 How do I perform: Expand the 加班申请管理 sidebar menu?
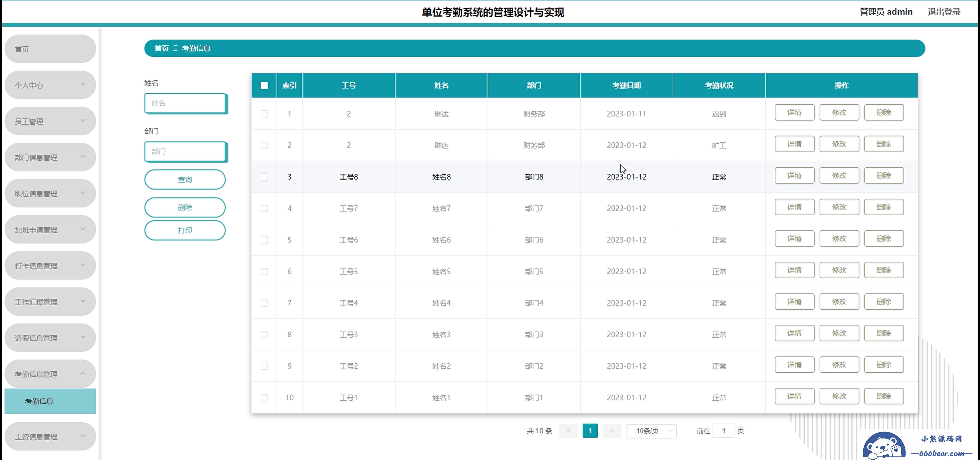50,230
